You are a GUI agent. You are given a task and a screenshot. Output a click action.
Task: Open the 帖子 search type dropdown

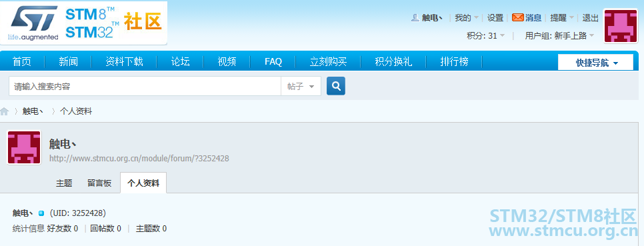pyautogui.click(x=301, y=86)
